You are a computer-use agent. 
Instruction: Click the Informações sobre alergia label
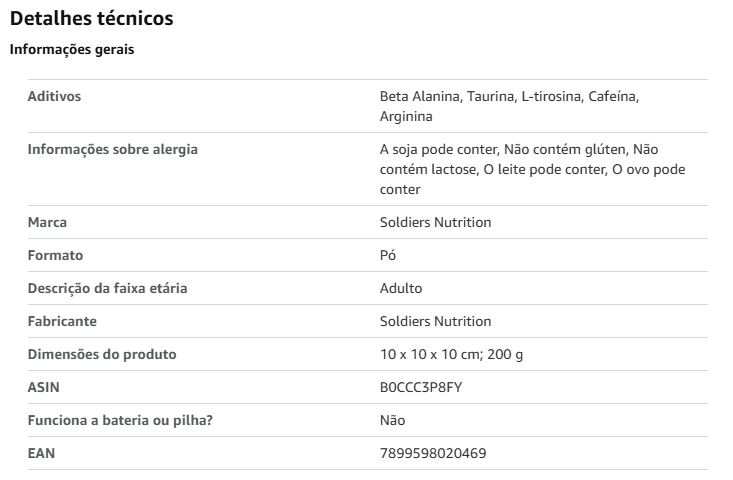click(113, 150)
